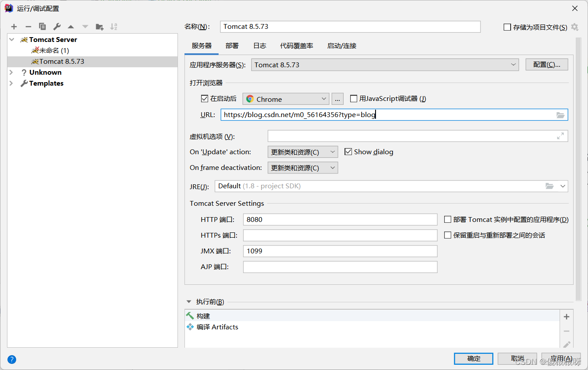Click 确定 button
Image resolution: width=588 pixels, height=370 pixels.
[x=474, y=359]
